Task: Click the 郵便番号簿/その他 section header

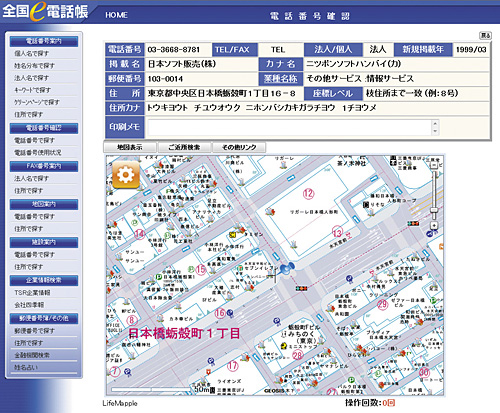Action: pyautogui.click(x=44, y=318)
